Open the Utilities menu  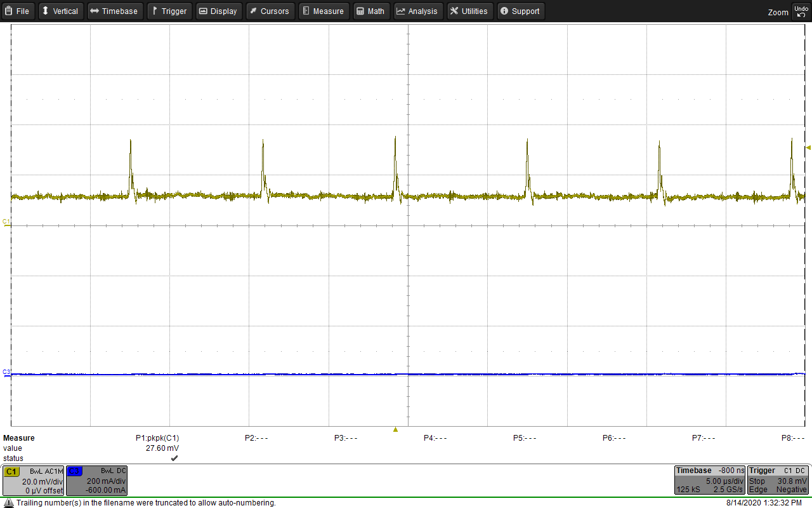click(469, 11)
